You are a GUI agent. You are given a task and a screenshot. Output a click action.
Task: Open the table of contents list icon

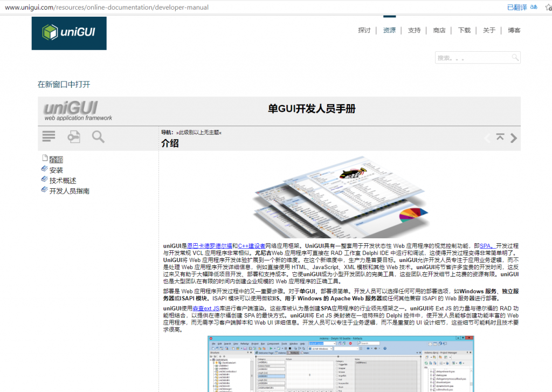pyautogui.click(x=49, y=137)
